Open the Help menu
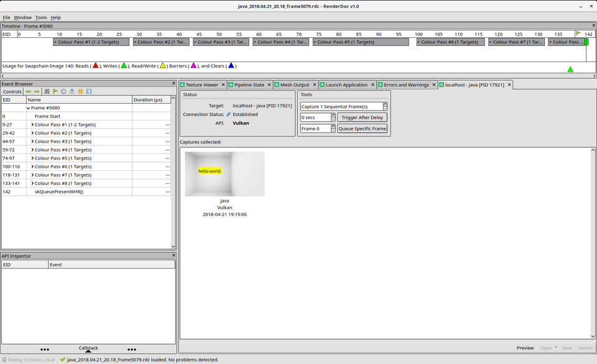The width and height of the screenshot is (597, 364). pos(55,17)
